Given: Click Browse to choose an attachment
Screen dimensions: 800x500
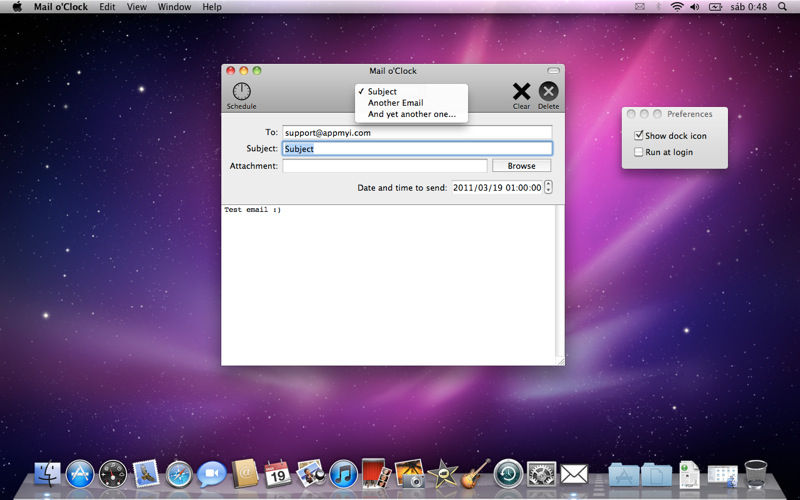Looking at the screenshot, I should tap(521, 166).
